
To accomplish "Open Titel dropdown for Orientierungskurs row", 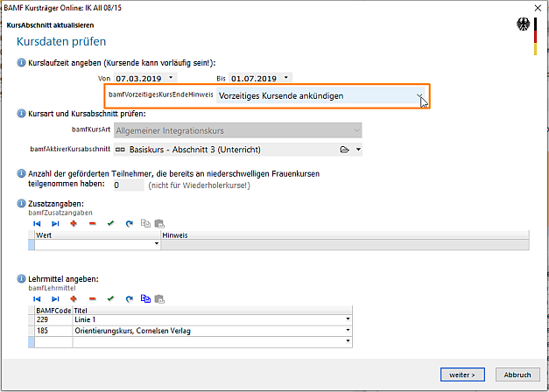I will click(x=348, y=330).
